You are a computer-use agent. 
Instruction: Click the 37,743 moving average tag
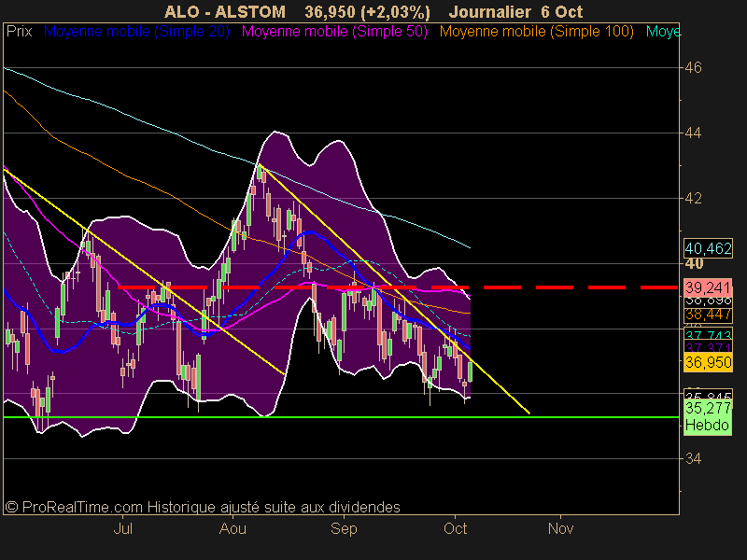point(708,335)
